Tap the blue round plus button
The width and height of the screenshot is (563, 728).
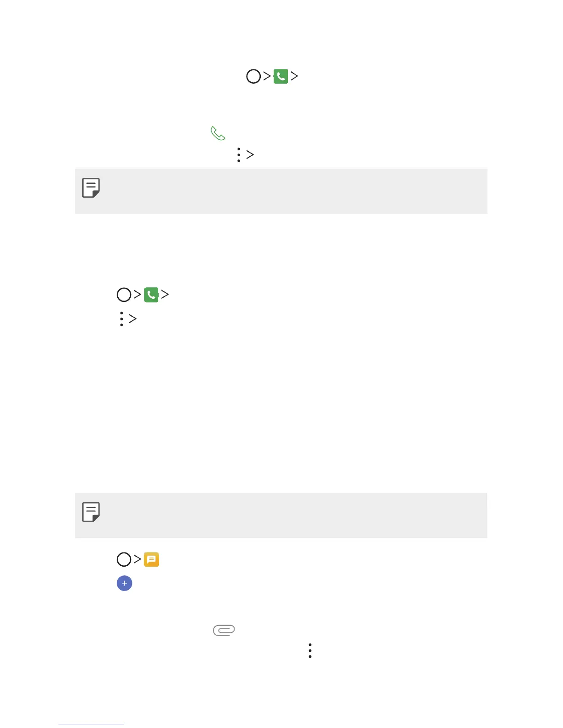coord(124,583)
